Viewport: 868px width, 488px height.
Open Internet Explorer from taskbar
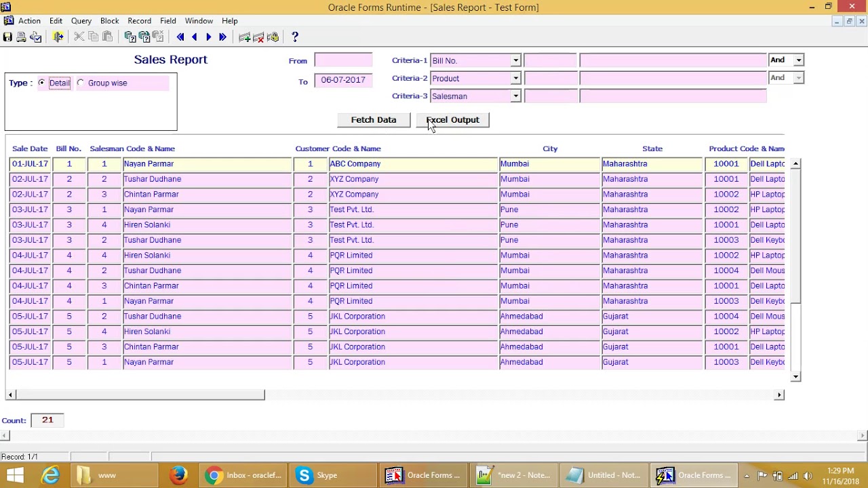pos(51,475)
